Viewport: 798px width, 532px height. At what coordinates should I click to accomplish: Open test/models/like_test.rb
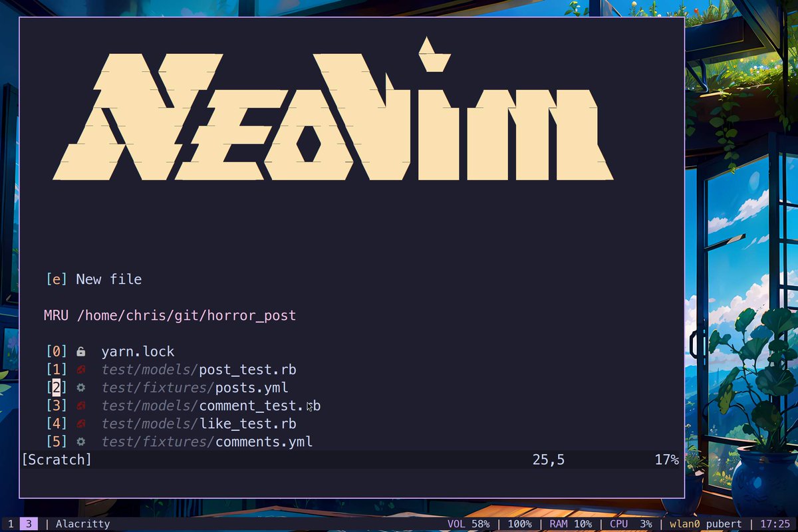pyautogui.click(x=199, y=424)
